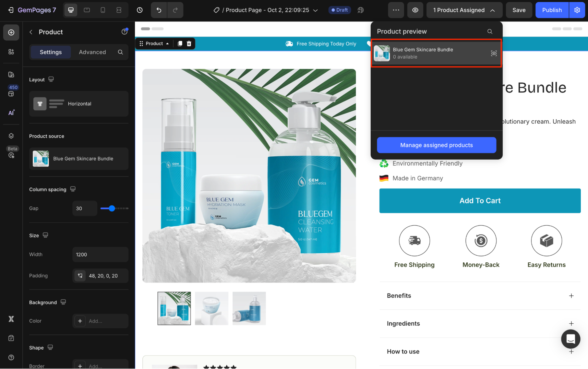
Task: Delete the Product element with trash icon
Action: [x=189, y=44]
